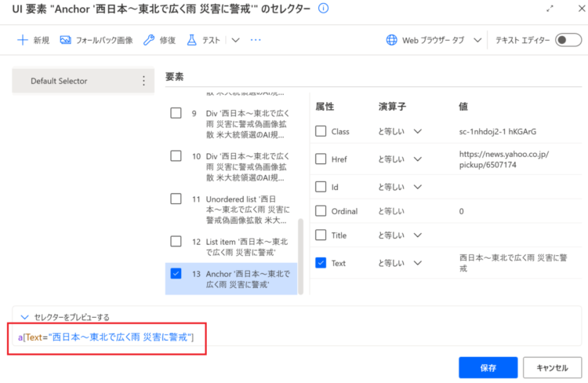Viewport: 588px width, 383px height.
Task: Click the Class value sc-1nhdoj2-1 hKGArG
Action: 498,131
